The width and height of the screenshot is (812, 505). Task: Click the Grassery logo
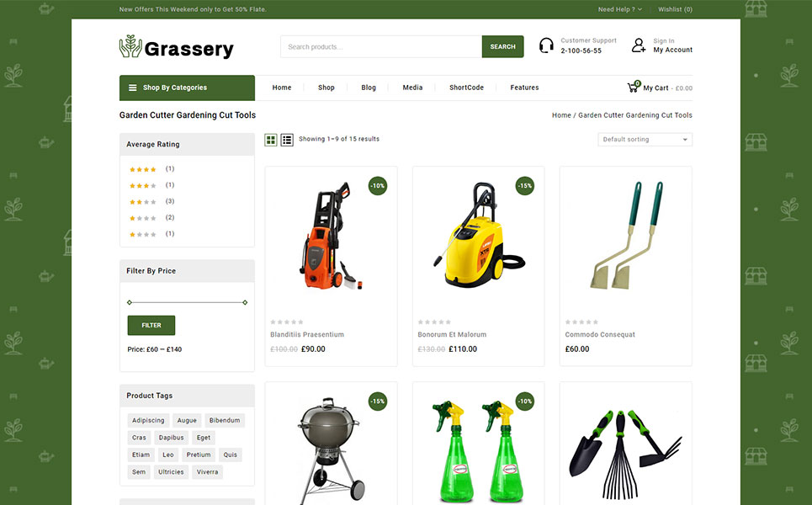point(177,47)
